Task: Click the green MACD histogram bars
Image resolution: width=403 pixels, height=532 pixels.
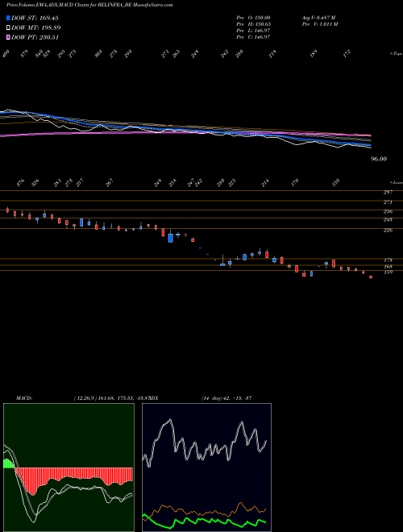Action: 9,463
